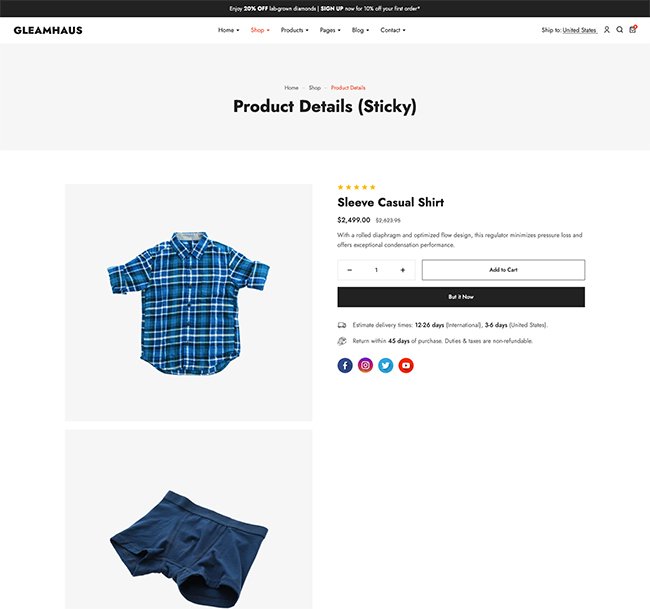
Task: Expand the Home menu dropdown
Action: pyautogui.click(x=228, y=30)
